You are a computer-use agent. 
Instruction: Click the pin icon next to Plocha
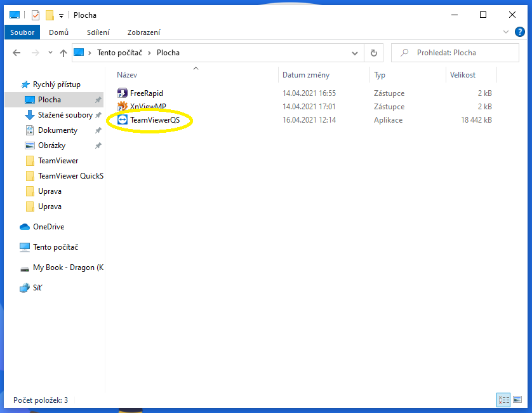(98, 100)
